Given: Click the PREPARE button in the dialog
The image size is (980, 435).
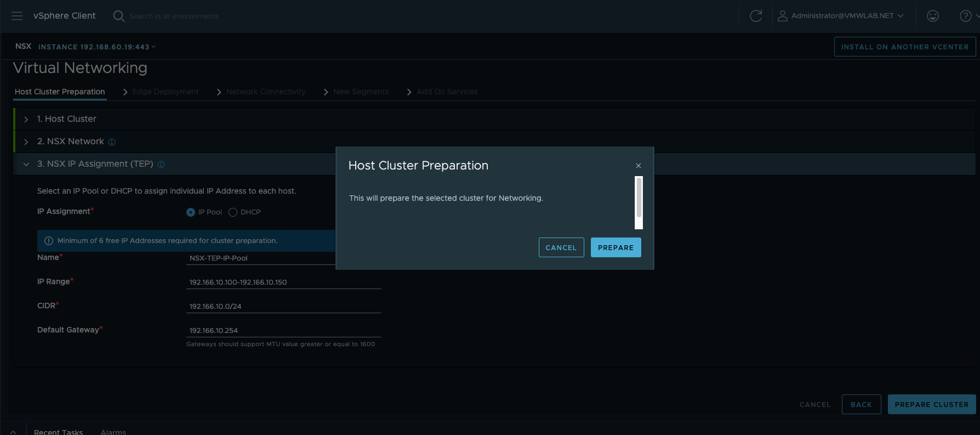Looking at the screenshot, I should (x=616, y=247).
